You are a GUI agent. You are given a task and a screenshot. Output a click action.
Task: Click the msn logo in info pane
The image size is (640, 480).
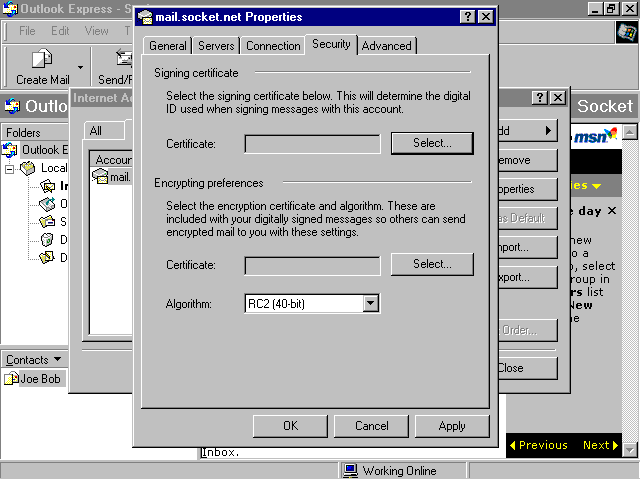[x=595, y=136]
